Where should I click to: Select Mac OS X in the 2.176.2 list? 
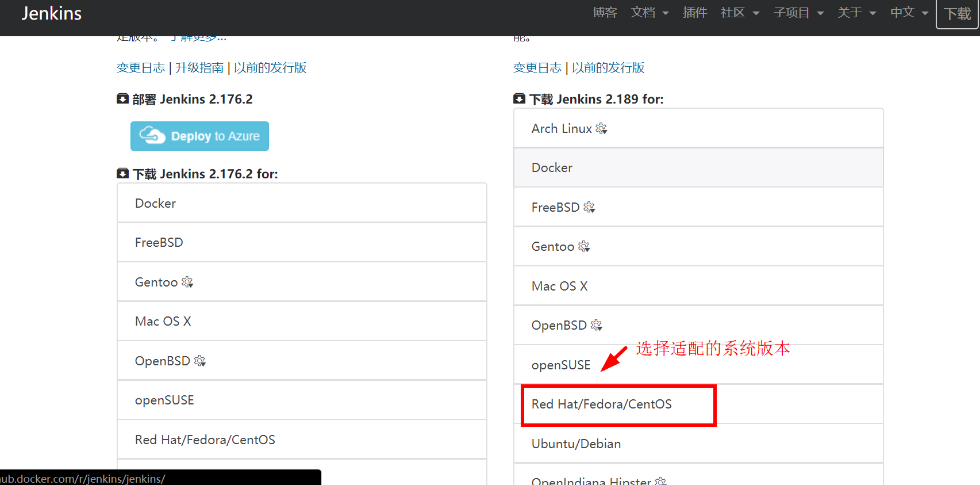(x=302, y=321)
